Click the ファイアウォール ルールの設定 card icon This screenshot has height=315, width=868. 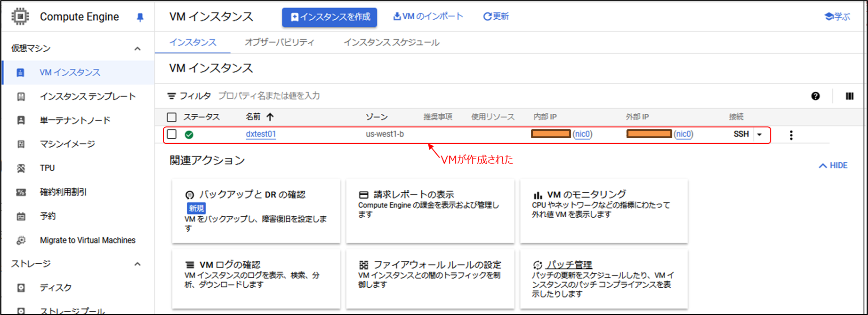(363, 265)
